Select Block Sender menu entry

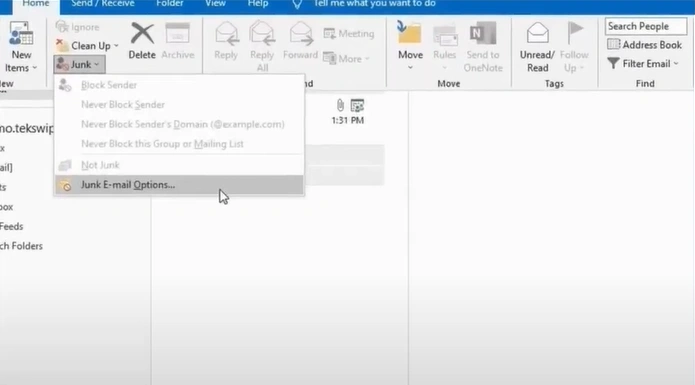coord(179,85)
